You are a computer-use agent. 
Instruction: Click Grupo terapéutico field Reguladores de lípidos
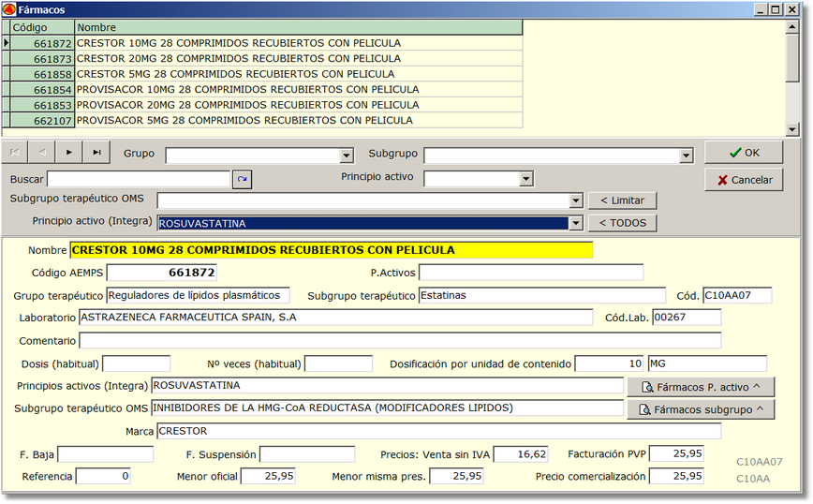(198, 295)
